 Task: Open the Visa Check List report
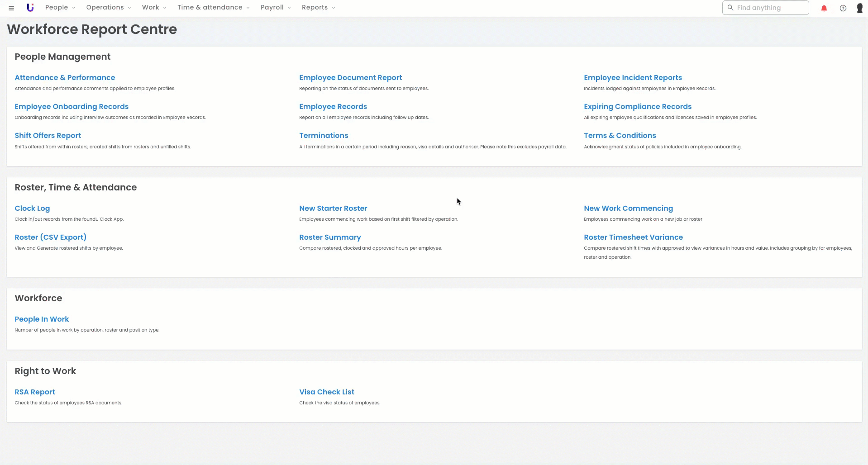coord(326,392)
